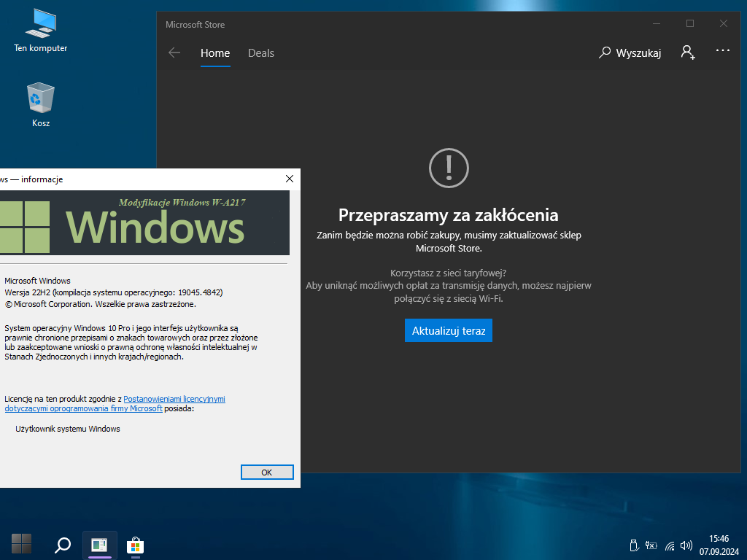Open the Home tab in Microsoft Store
The width and height of the screenshot is (747, 560).
tap(215, 53)
